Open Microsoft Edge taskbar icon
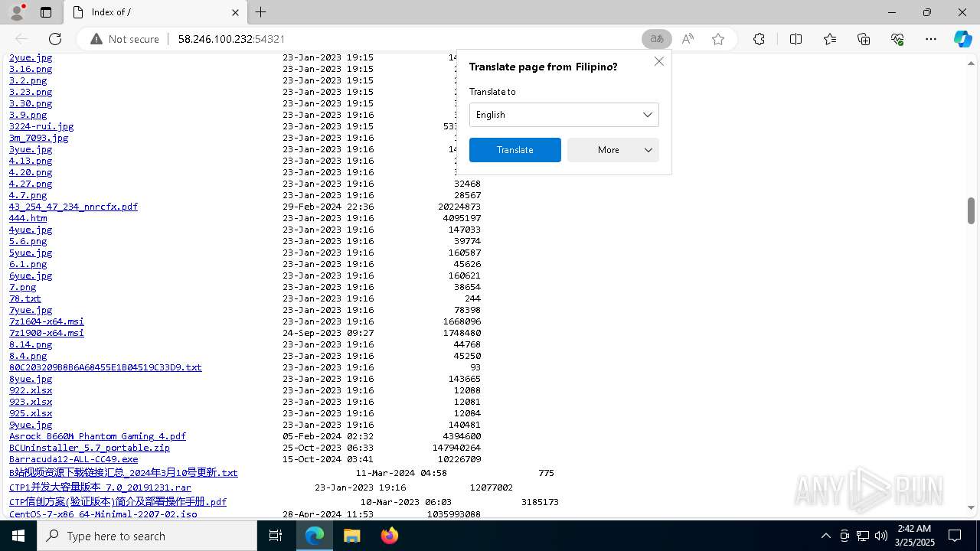Screen dimensions: 980x551 (x=315, y=536)
